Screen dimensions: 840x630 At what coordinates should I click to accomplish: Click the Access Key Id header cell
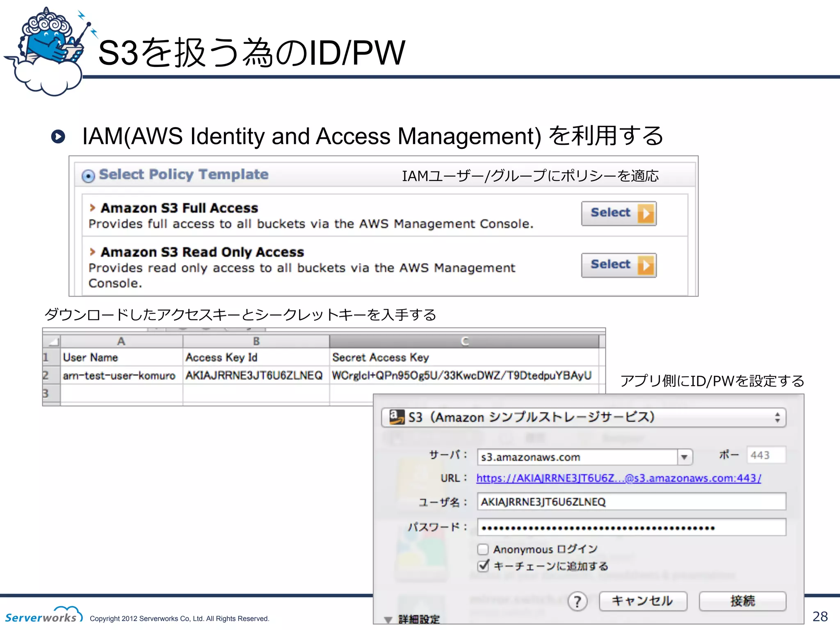256,357
